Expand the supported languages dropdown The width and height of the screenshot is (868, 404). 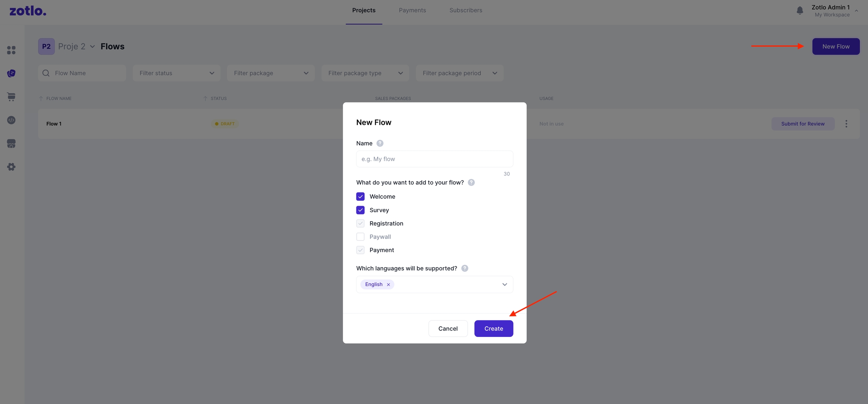coord(504,285)
